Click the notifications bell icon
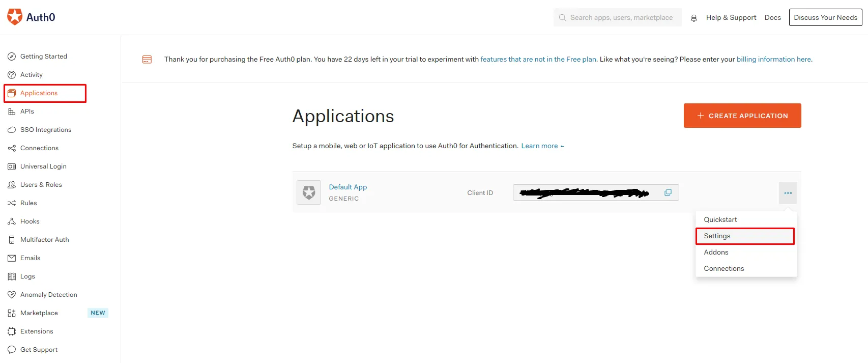 click(693, 18)
